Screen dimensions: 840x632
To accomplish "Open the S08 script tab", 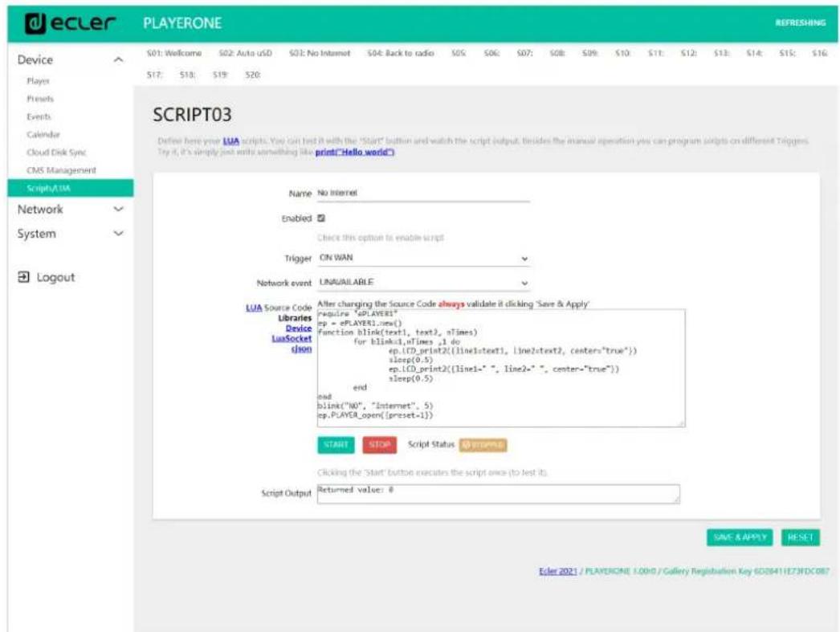I will point(557,53).
